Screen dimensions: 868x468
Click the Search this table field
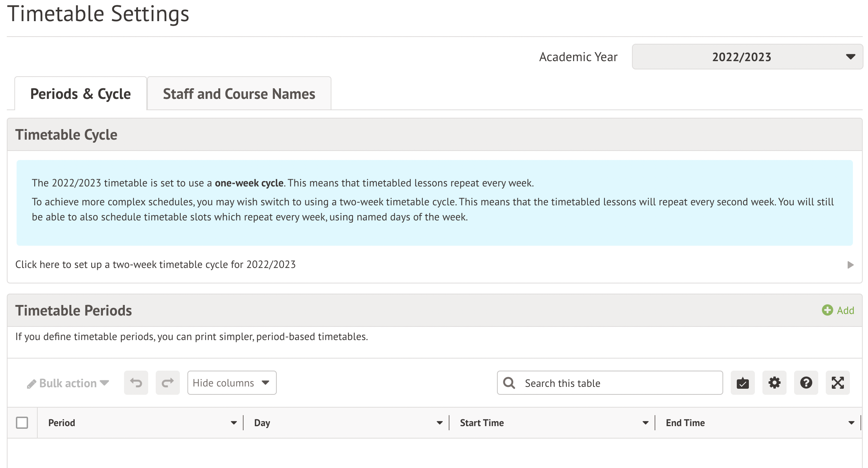coord(618,383)
